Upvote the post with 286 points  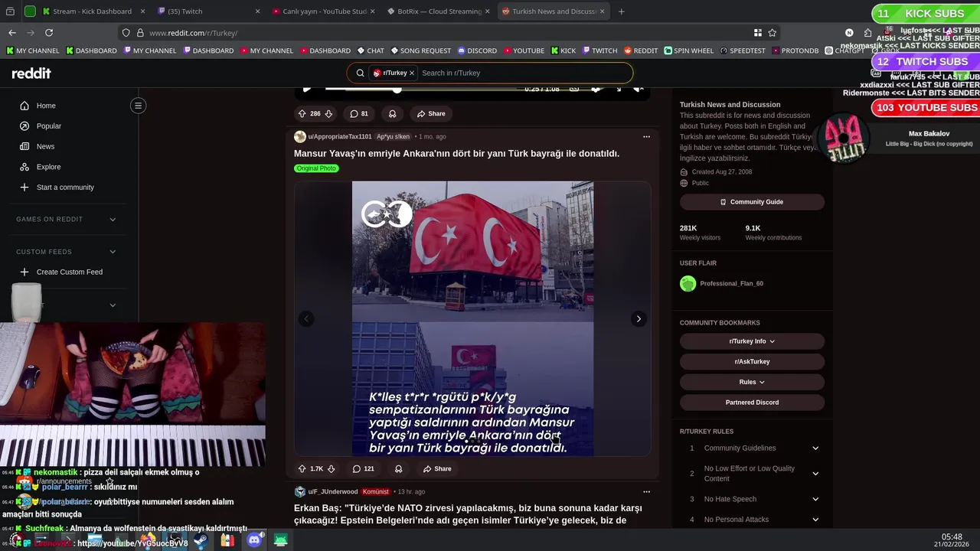click(302, 113)
